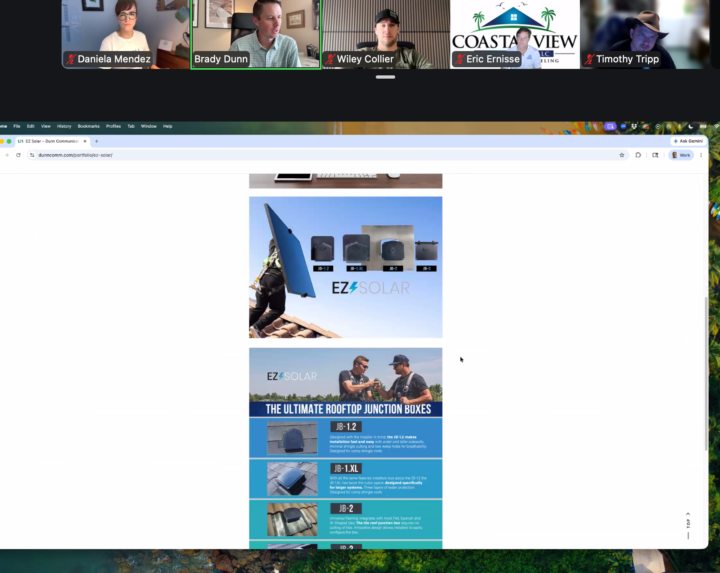Click the gallery strip handle bar

point(385,77)
